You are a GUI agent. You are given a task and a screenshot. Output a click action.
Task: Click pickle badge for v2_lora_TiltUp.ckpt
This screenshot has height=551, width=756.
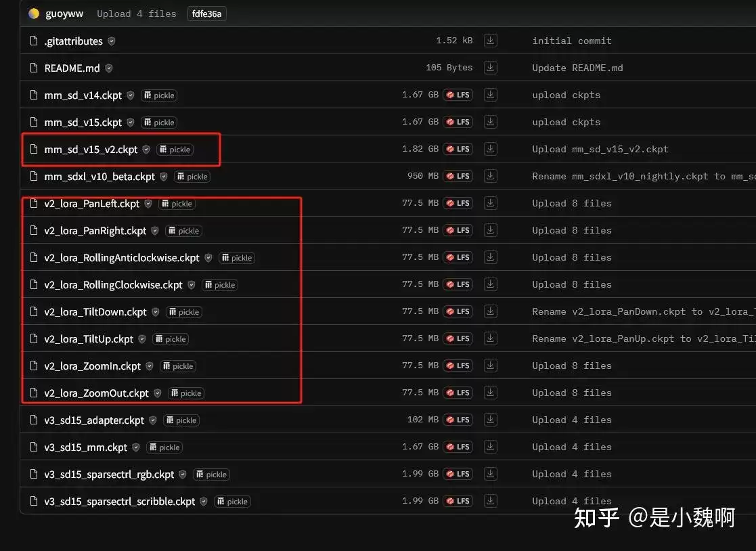coord(171,339)
